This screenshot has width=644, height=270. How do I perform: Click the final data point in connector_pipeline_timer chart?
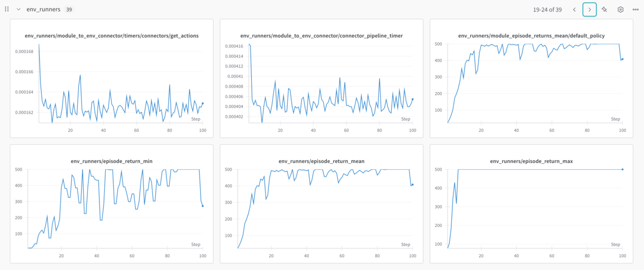[412, 99]
